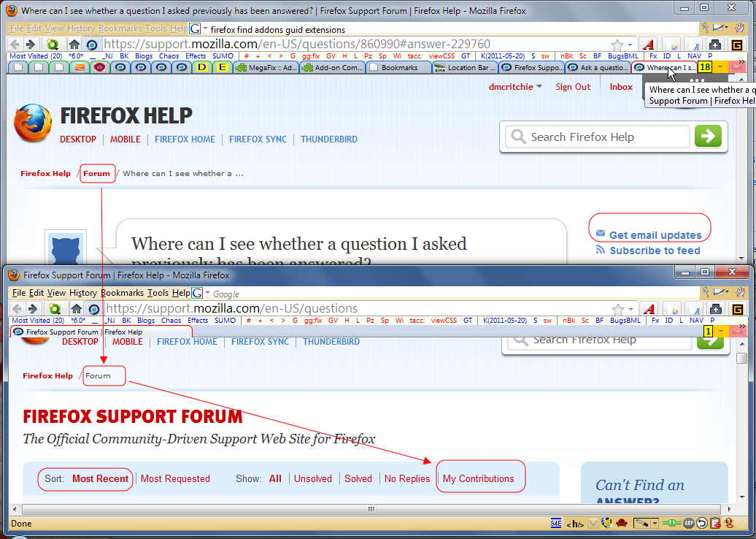Click the BugsBML bookmark in the front window
Viewport: 756px width, 539px height.
tap(625, 321)
